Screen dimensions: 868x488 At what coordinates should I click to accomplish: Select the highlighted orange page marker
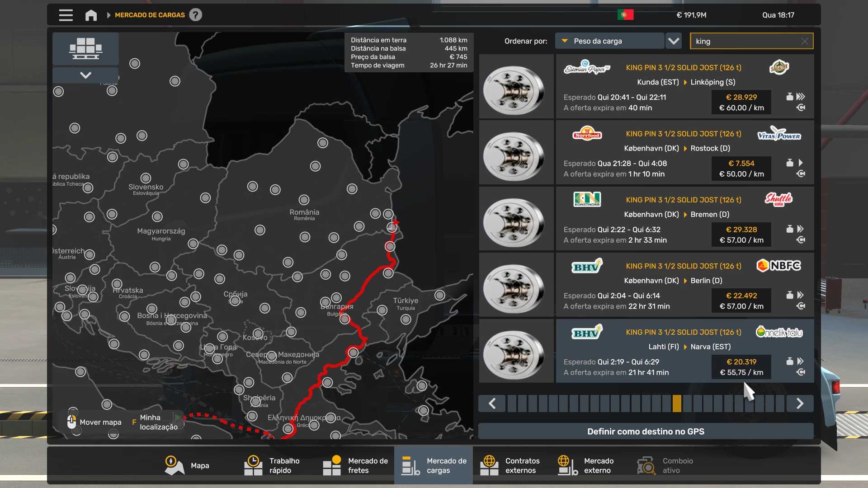[x=677, y=404]
